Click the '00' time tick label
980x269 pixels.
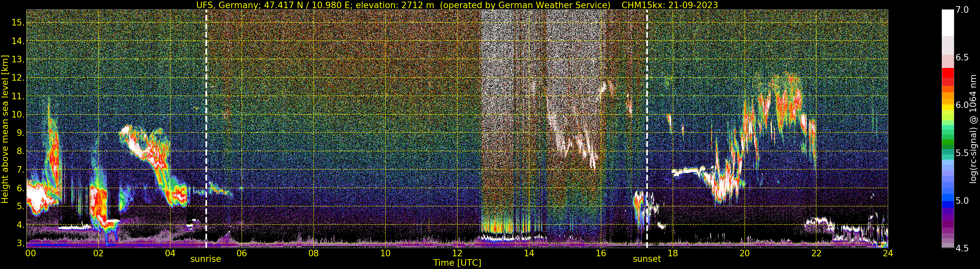30,253
